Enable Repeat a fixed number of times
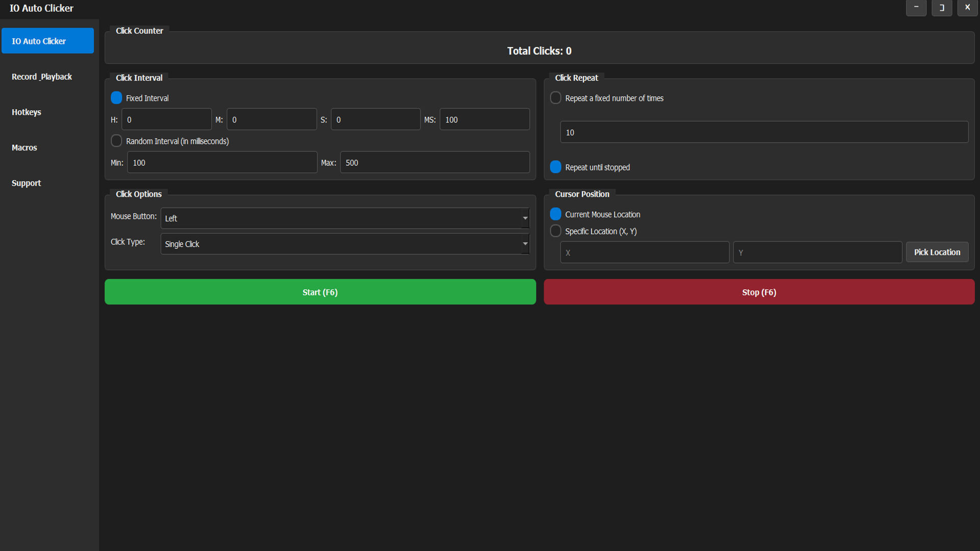 click(x=555, y=97)
